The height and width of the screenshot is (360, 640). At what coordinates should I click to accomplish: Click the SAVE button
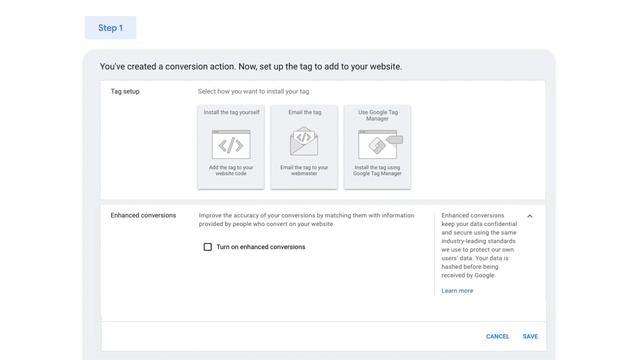[x=530, y=336]
